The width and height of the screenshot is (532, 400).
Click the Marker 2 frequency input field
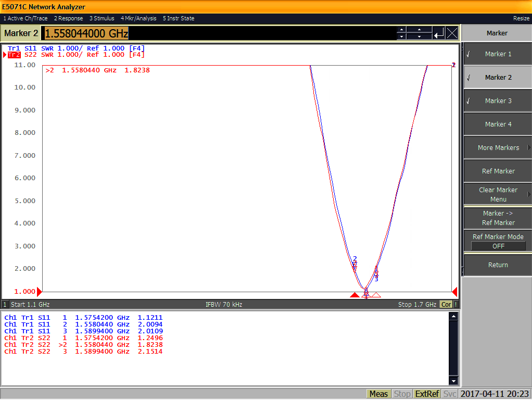pos(219,33)
